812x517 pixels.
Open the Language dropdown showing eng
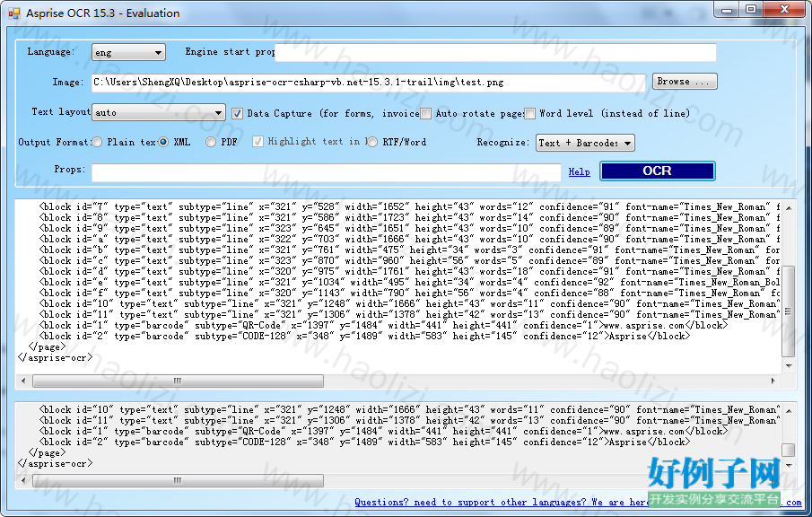(128, 52)
